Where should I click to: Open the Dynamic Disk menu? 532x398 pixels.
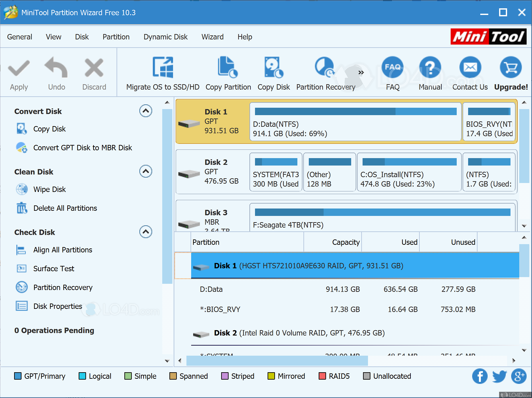click(165, 37)
